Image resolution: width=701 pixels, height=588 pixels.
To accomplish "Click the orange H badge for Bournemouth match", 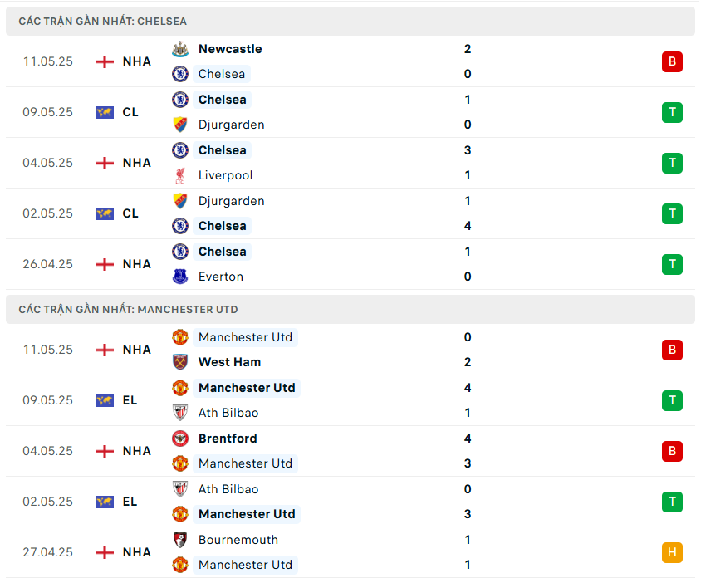I will (x=672, y=552).
